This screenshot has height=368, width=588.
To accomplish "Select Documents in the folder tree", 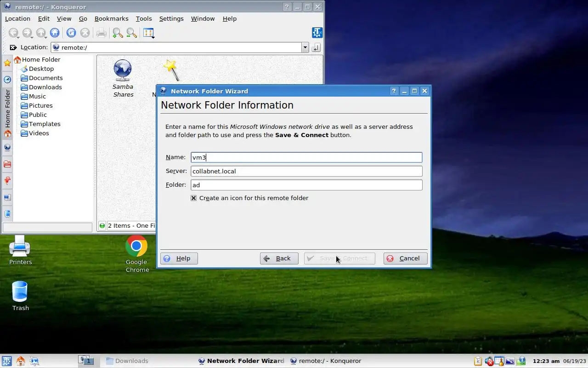I will (x=42, y=78).
